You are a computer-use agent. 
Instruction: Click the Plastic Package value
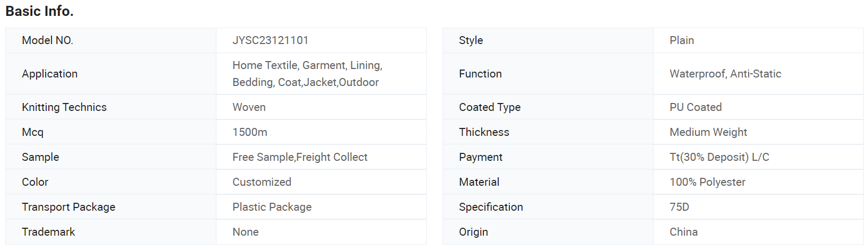click(x=272, y=207)
